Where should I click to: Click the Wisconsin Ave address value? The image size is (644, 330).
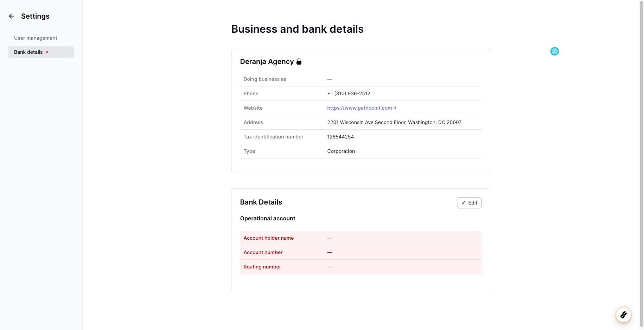pyautogui.click(x=394, y=122)
